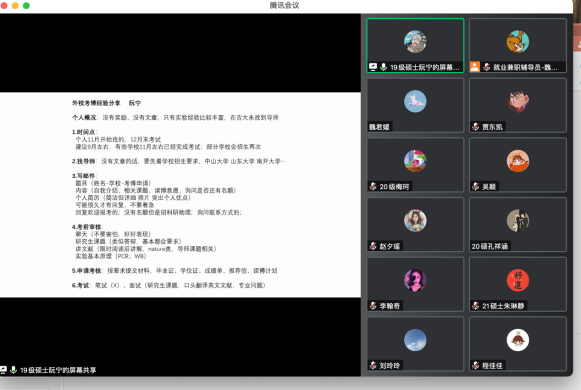Click the muted mic icon next to 赵夕瑶
Screen dimensions: 581x390
(x=373, y=246)
